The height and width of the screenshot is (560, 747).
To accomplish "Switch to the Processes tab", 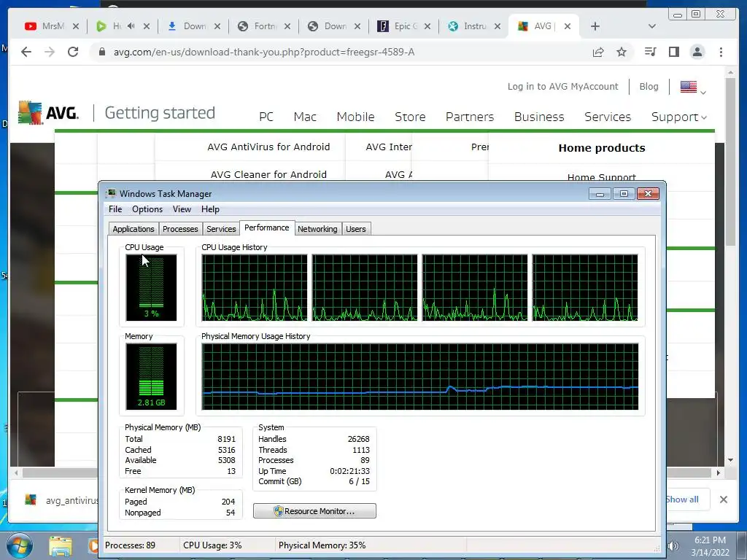I will tap(180, 229).
